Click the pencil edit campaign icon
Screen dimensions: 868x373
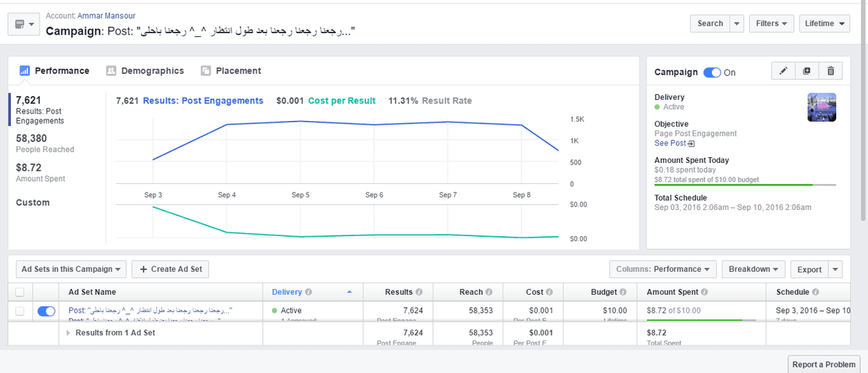pos(783,71)
